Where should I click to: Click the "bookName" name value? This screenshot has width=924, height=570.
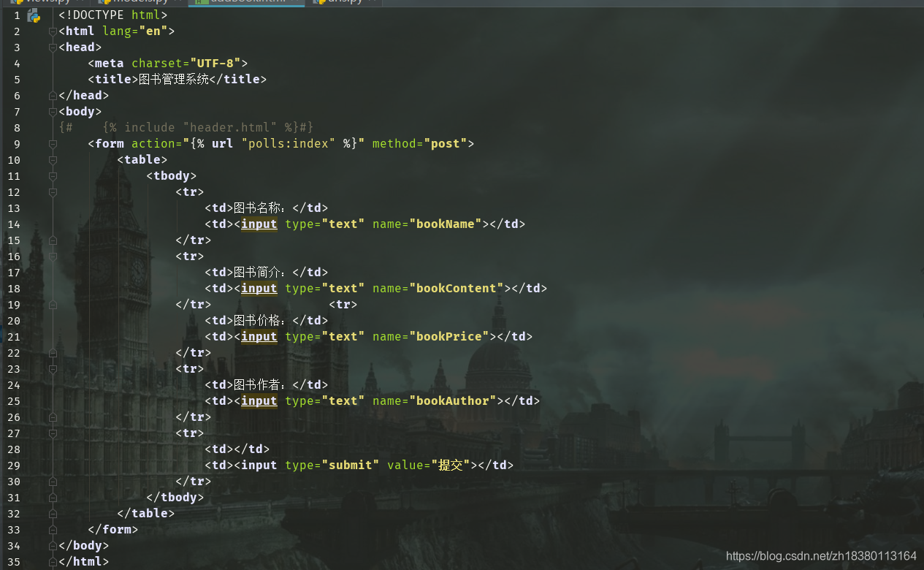(446, 224)
